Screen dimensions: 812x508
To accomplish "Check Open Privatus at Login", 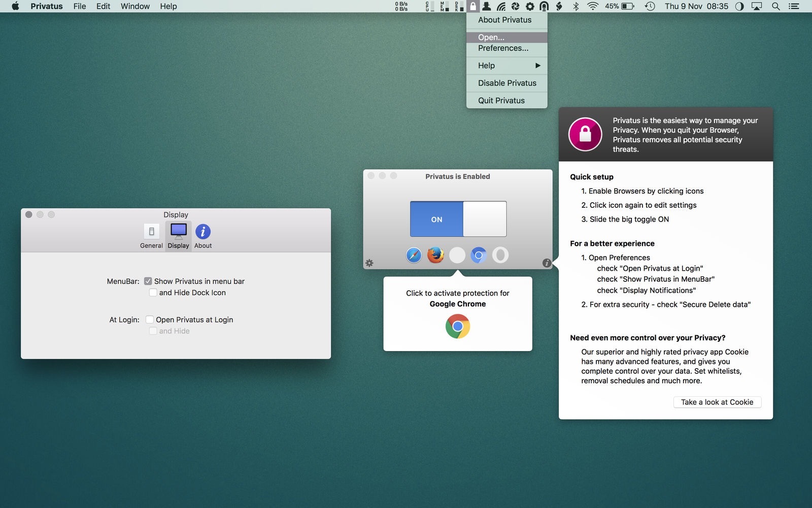I will [x=150, y=320].
